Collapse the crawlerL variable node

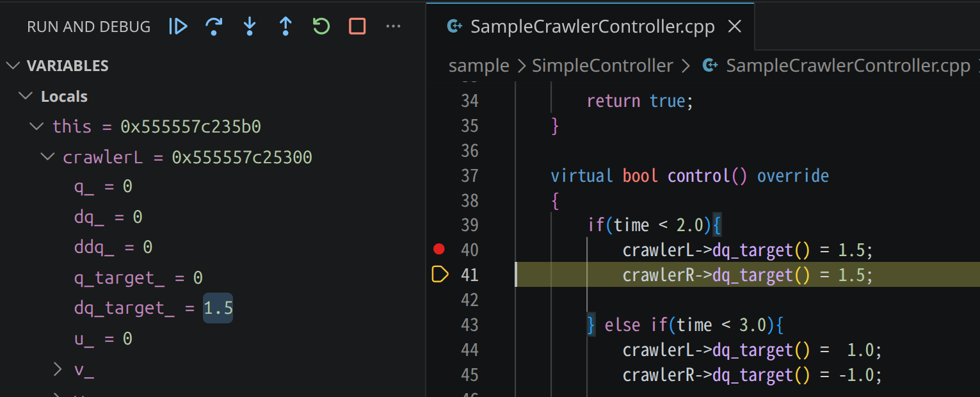coord(48,157)
